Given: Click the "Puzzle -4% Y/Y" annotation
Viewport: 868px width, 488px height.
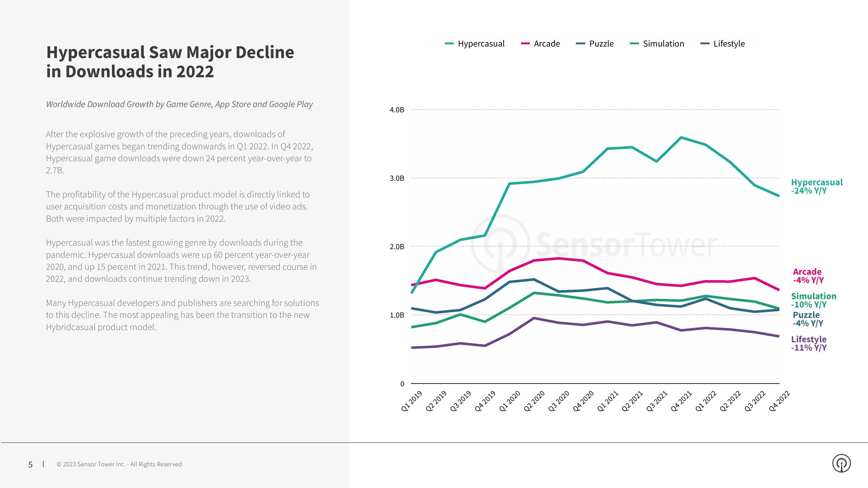Looking at the screenshot, I should [x=807, y=319].
